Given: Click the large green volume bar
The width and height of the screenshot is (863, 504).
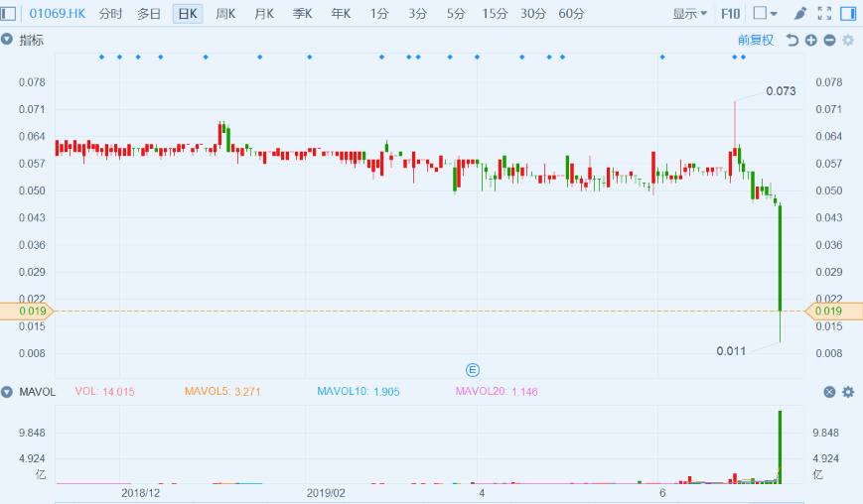Looking at the screenshot, I should click(780, 446).
